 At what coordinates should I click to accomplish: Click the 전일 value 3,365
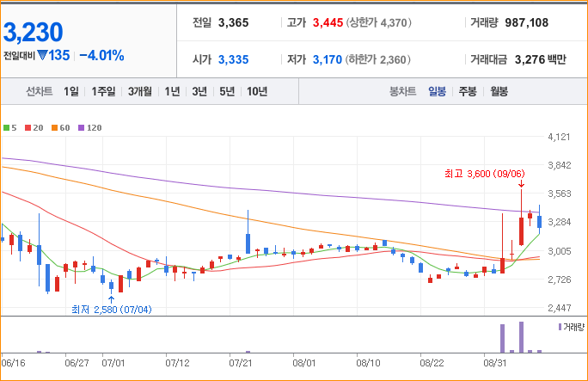click(x=233, y=23)
